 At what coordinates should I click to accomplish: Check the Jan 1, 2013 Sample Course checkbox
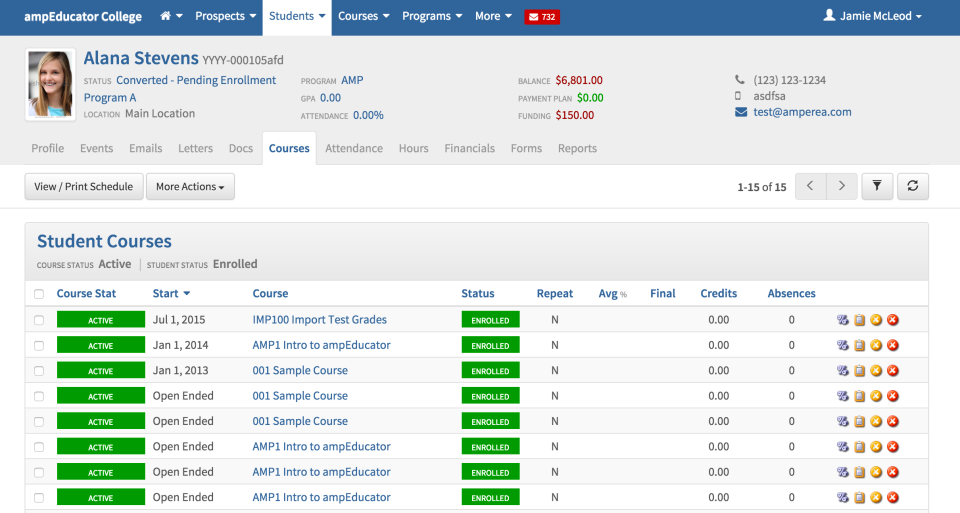(39, 371)
